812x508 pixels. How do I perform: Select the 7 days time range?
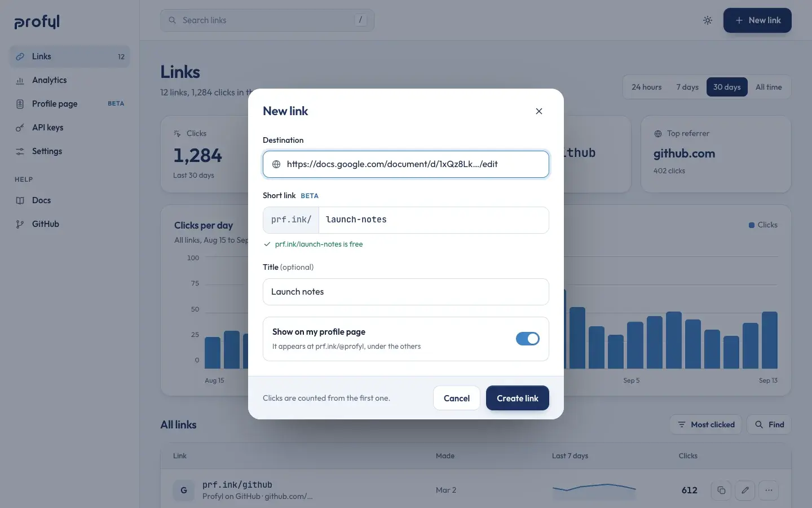[687, 87]
